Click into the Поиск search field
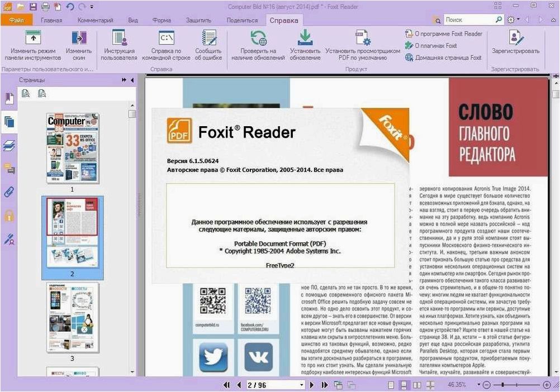 pyautogui.click(x=468, y=20)
